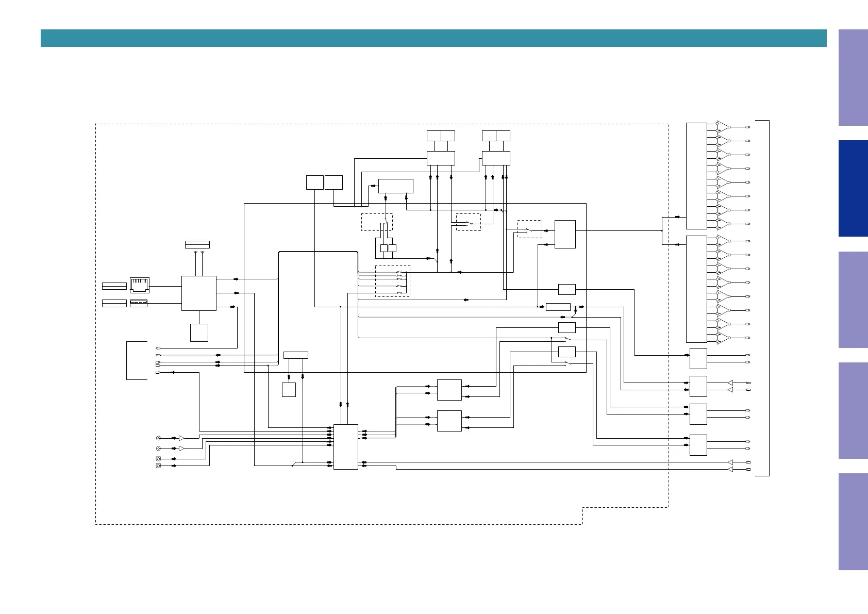Screen dimensions: 868x614
Task: Click the Ethernet RJ45 port symbol
Action: pos(140,285)
